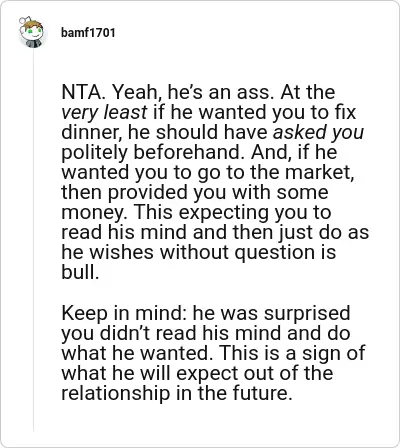Click the word "surprised" in second paragraph
The image size is (400, 448).
click(x=307, y=313)
